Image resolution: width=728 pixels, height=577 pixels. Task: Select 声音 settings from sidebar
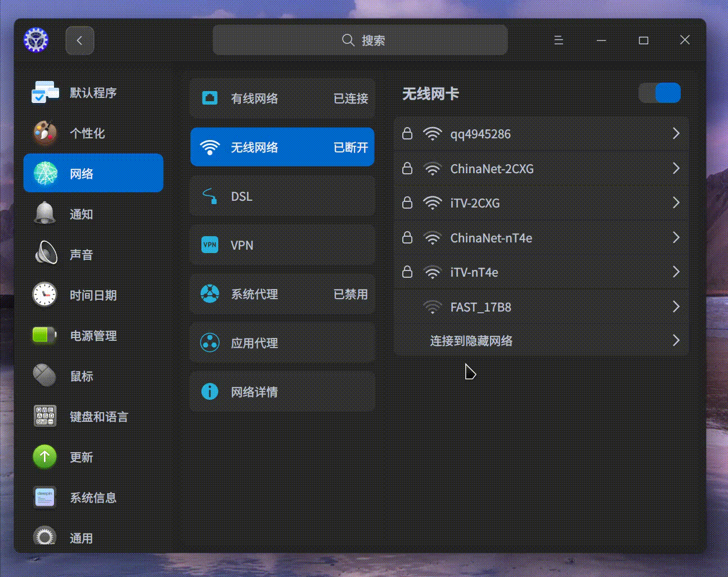[x=82, y=254]
